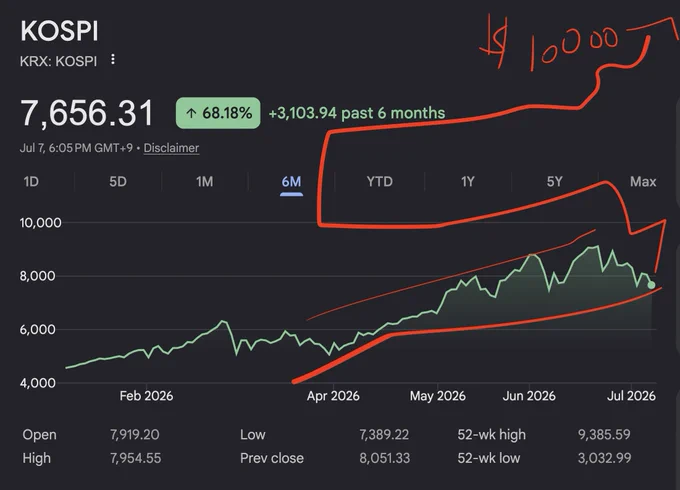Viewport: 680px width, 490px height.
Task: Click the 10,000 y-axis label
Action: click(x=40, y=223)
